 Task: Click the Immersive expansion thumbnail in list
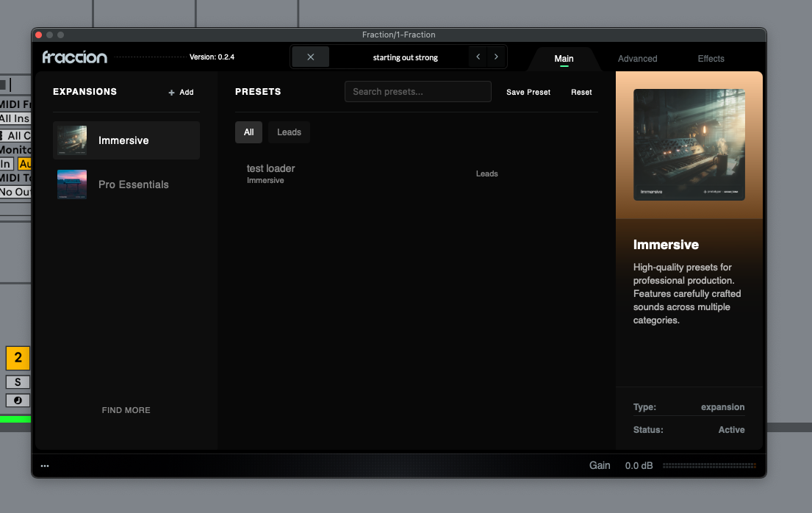tap(72, 140)
